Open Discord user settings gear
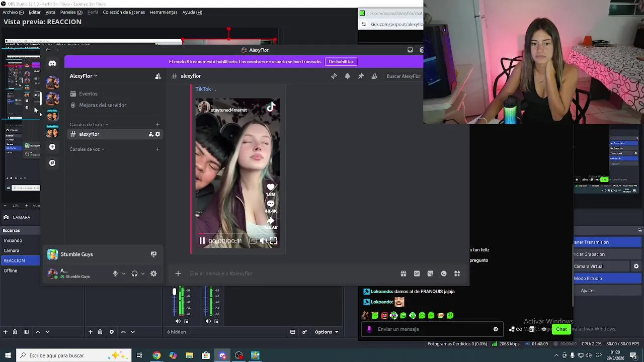Viewport: 644px width, 362px height. (153, 274)
